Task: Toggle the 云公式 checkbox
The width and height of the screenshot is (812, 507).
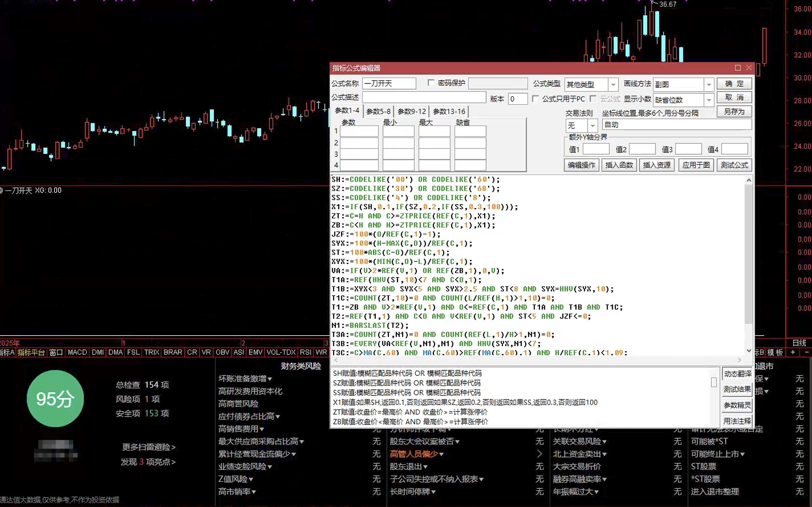Action: [x=593, y=99]
